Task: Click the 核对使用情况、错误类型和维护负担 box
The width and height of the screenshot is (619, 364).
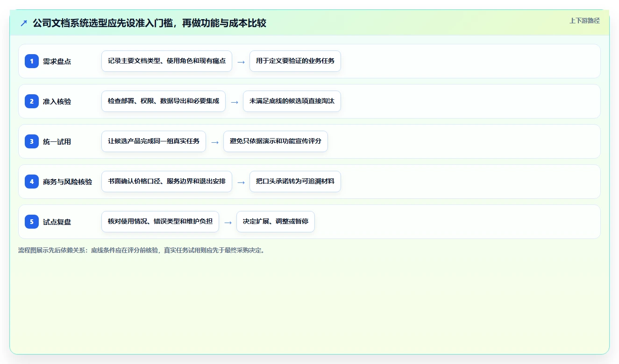Action: click(x=160, y=222)
